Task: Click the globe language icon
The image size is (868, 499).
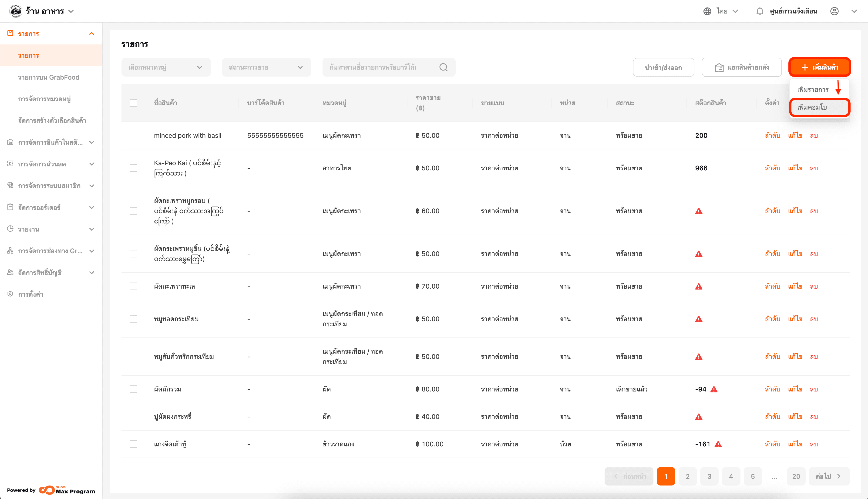Action: pos(707,11)
